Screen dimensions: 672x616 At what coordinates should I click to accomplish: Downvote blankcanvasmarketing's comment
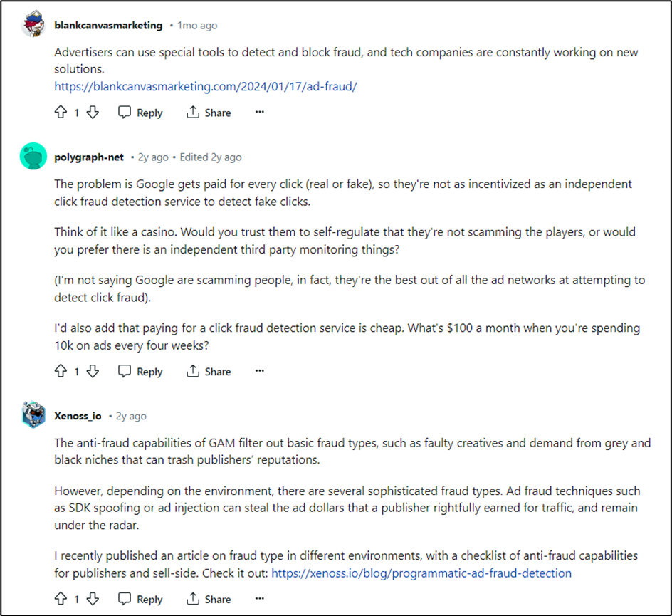(93, 112)
